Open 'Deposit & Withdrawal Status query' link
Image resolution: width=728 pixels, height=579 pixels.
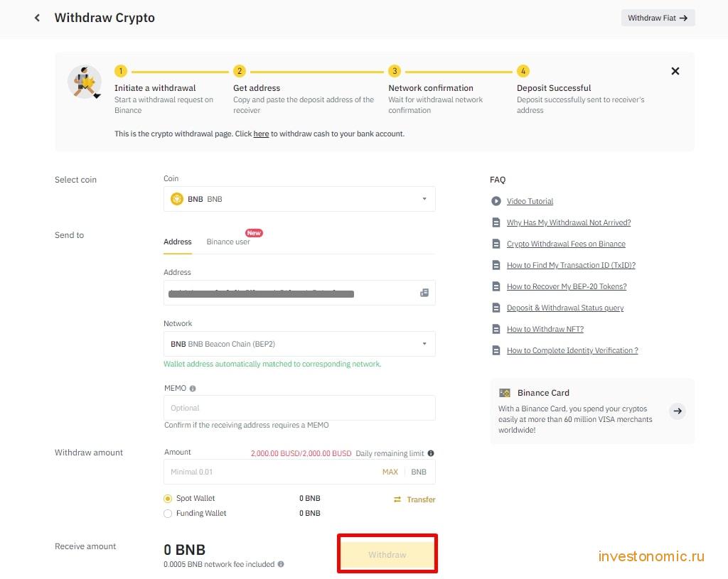[x=565, y=308]
